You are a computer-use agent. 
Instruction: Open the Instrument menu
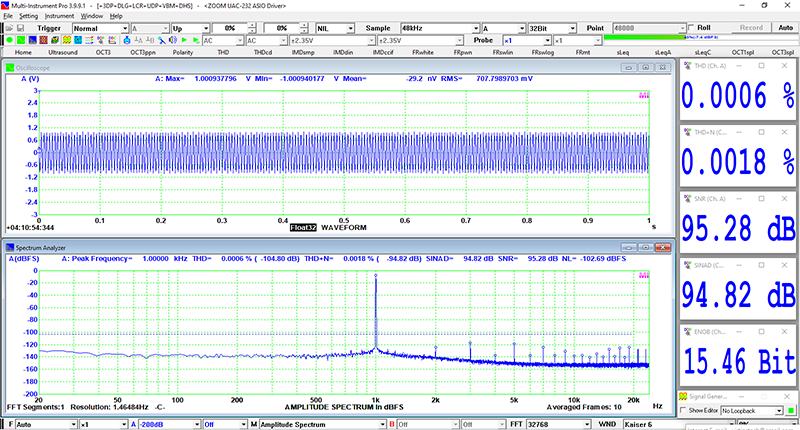(x=61, y=17)
